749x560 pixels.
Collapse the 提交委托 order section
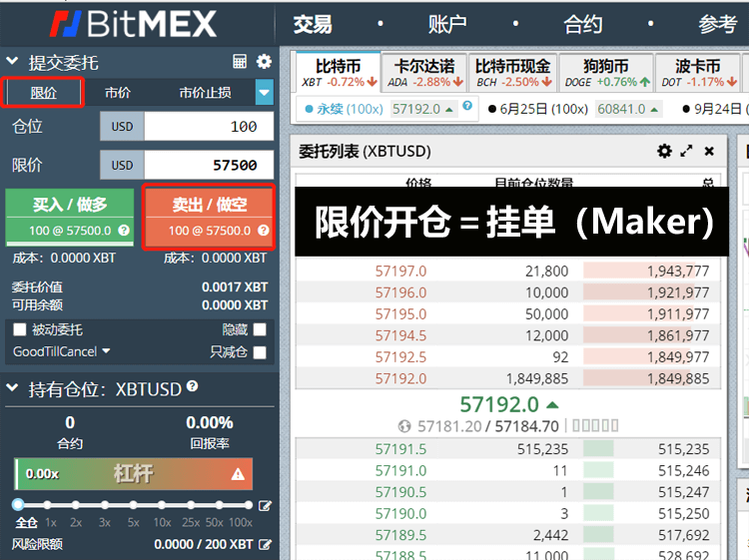(x=12, y=61)
